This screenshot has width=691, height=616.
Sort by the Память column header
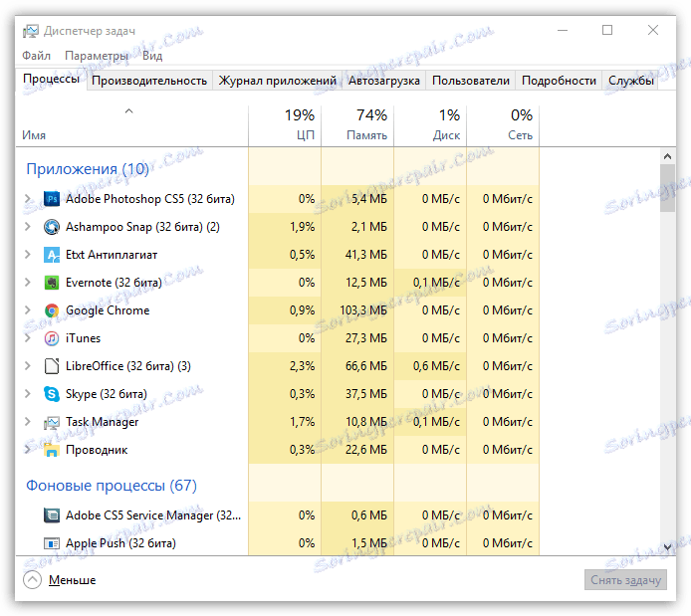tap(357, 125)
